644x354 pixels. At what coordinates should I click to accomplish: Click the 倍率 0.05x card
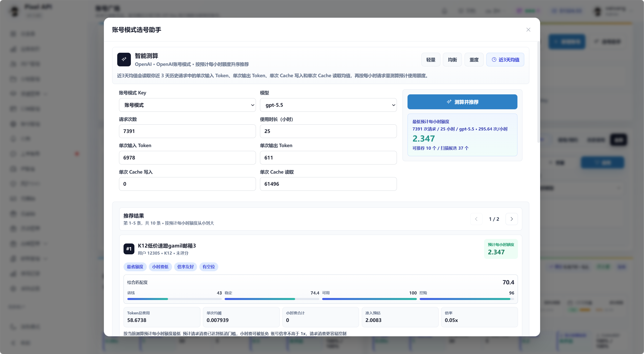tap(479, 317)
